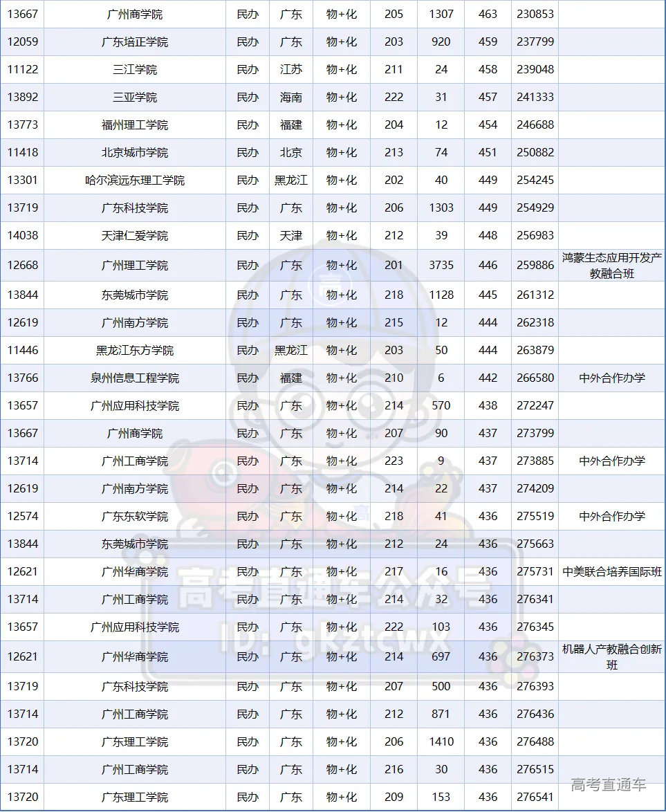Click the 高考直通车 watermark in bottom corner
Viewport: 666px width, 812px height.
609,784
